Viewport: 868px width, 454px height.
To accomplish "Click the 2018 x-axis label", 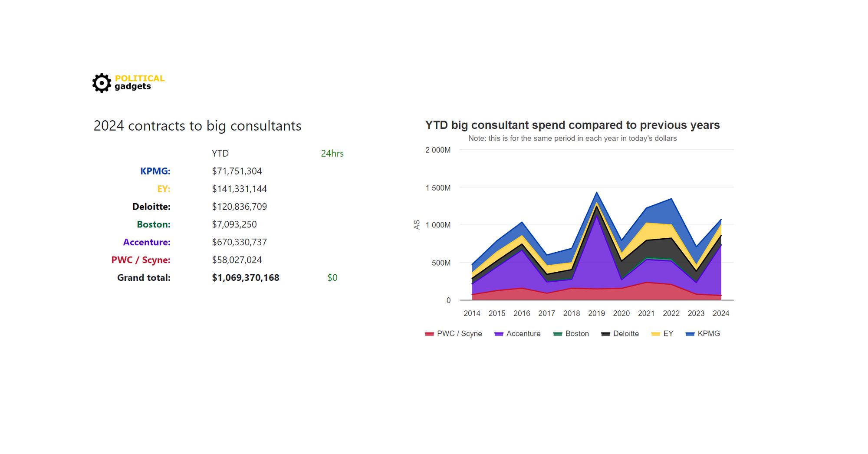I will click(572, 313).
